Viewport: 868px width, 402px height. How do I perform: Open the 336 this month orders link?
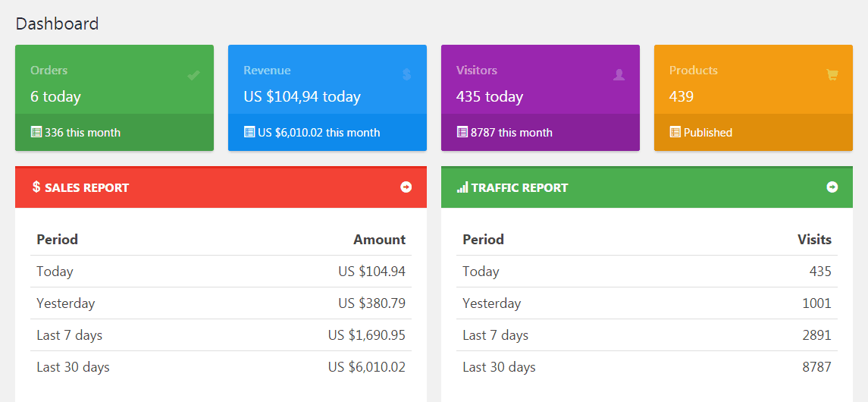click(83, 133)
